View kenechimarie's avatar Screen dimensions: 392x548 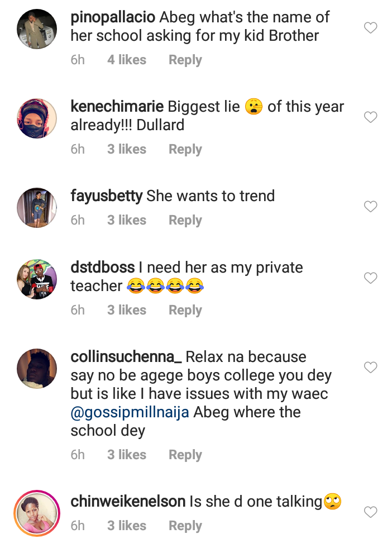[x=36, y=119]
